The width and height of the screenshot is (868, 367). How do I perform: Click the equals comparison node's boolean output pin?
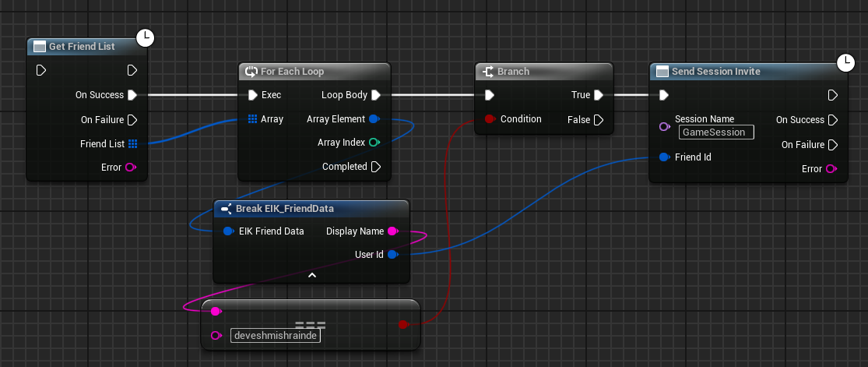(402, 324)
